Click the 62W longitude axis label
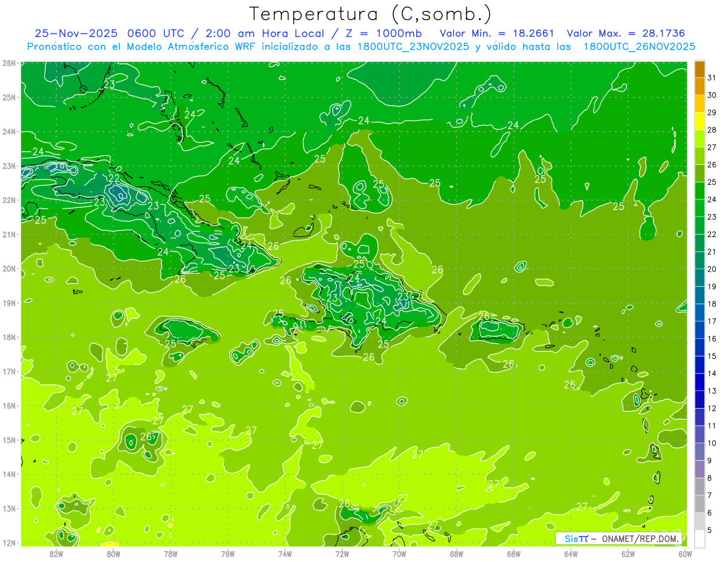The width and height of the screenshot is (728, 562). point(628,554)
